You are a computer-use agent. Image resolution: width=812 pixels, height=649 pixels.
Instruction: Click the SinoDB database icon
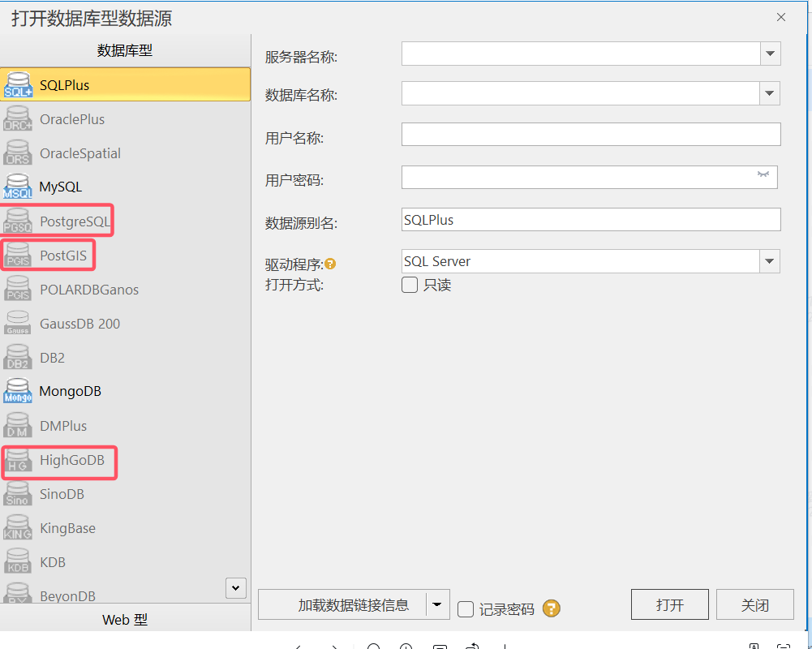tap(18, 494)
